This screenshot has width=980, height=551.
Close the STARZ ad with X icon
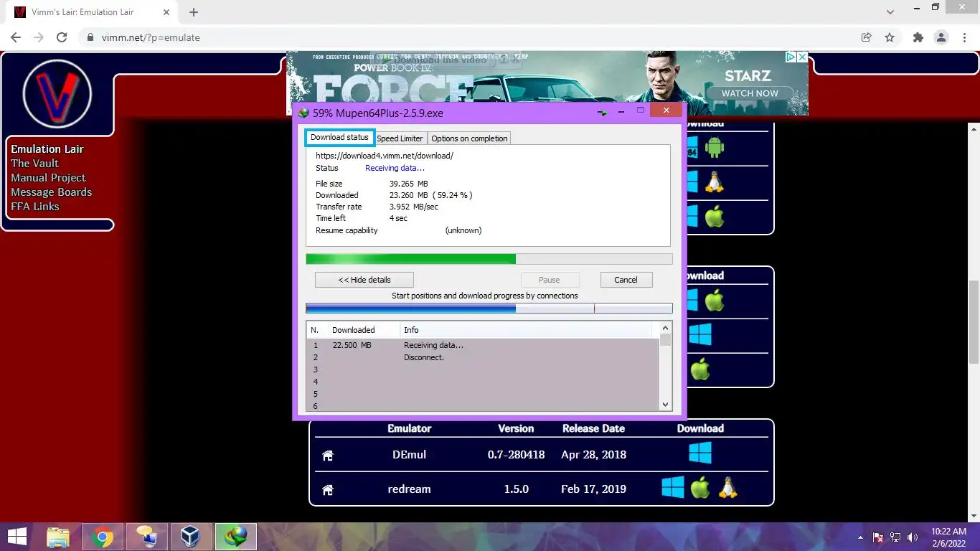pyautogui.click(x=803, y=57)
